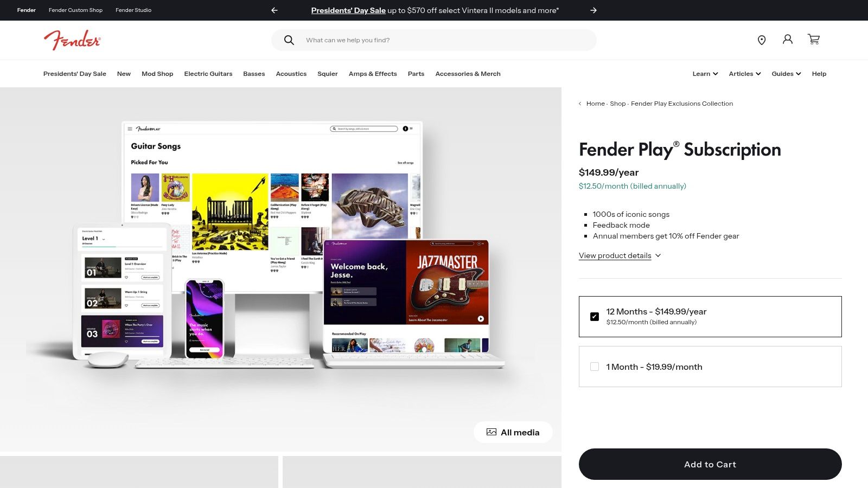Click the search magnifier icon

289,40
